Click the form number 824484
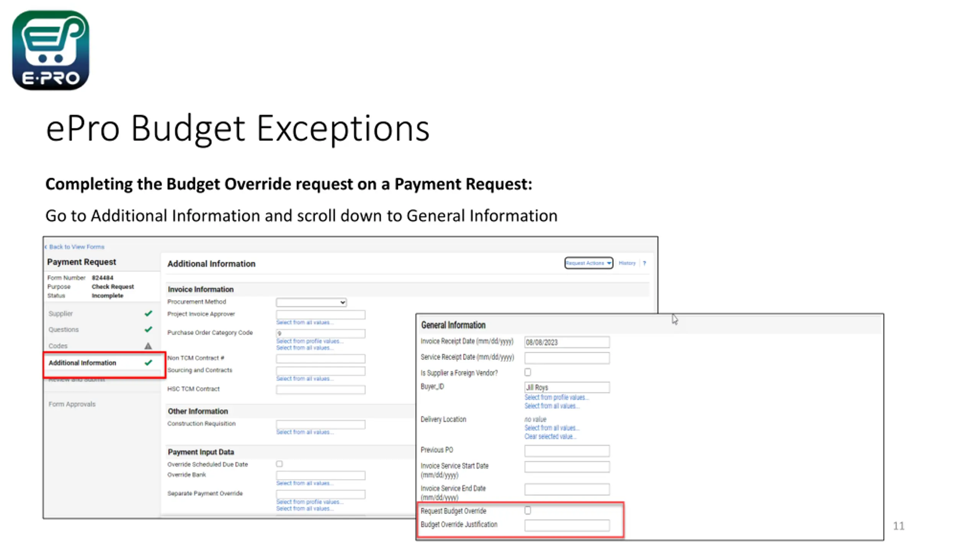The height and width of the screenshot is (551, 980). 103,278
